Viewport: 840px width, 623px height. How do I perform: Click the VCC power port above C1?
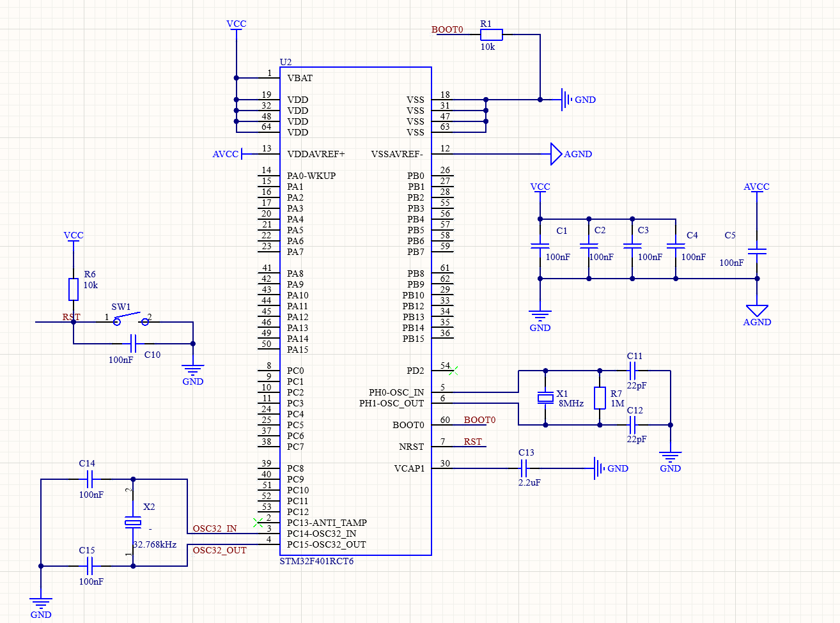[x=540, y=187]
